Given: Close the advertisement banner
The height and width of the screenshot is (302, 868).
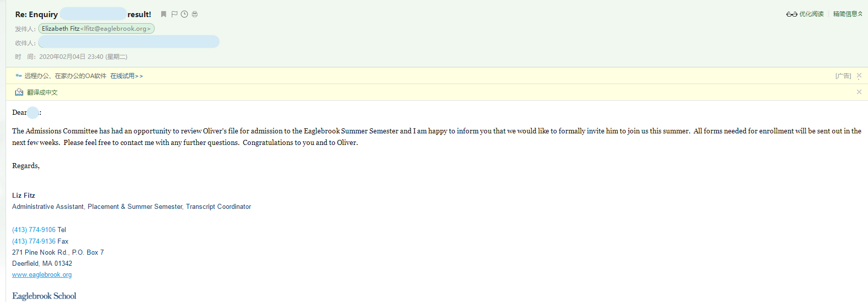Looking at the screenshot, I should 859,75.
